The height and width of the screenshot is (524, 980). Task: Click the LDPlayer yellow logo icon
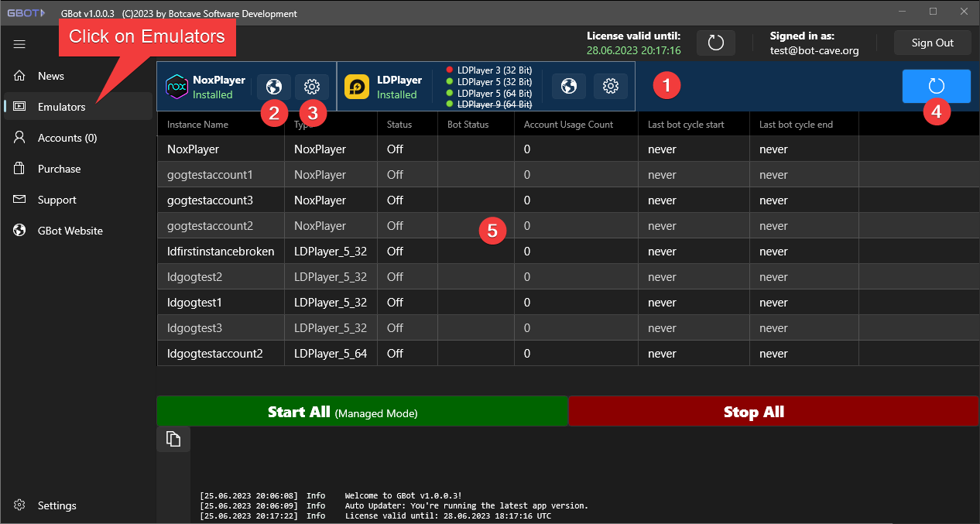click(356, 86)
